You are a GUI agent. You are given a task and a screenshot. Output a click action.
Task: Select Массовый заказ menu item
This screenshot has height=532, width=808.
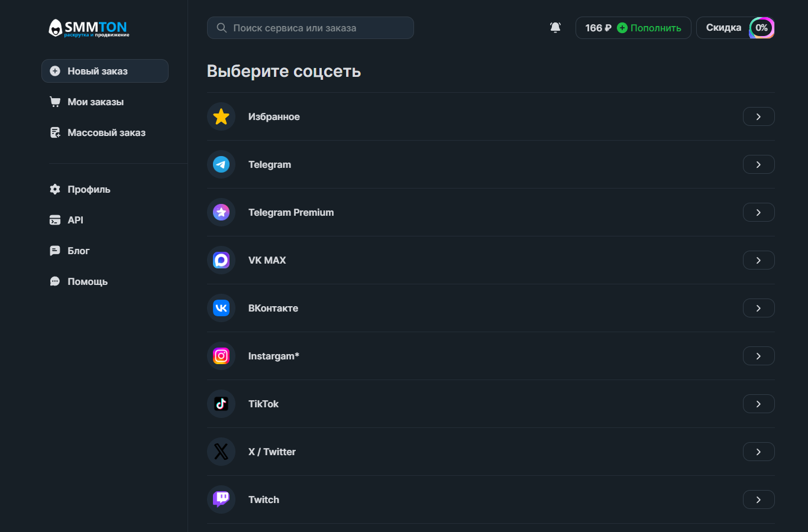(106, 132)
